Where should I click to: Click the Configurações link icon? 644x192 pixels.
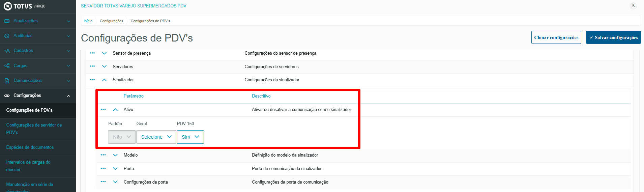(7, 95)
